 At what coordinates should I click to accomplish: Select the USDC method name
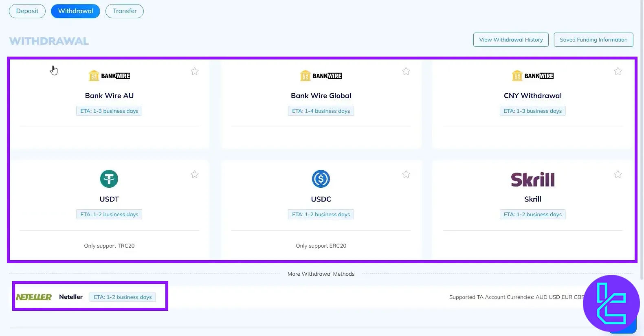321,199
